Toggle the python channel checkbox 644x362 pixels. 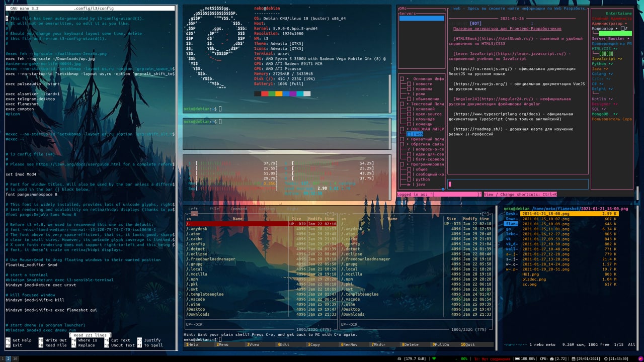(x=409, y=179)
